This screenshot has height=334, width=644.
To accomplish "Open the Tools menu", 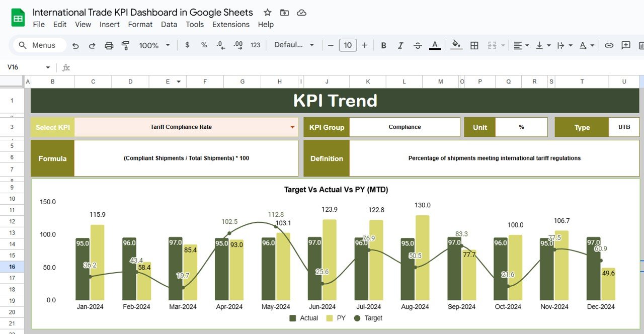I will coord(195,24).
